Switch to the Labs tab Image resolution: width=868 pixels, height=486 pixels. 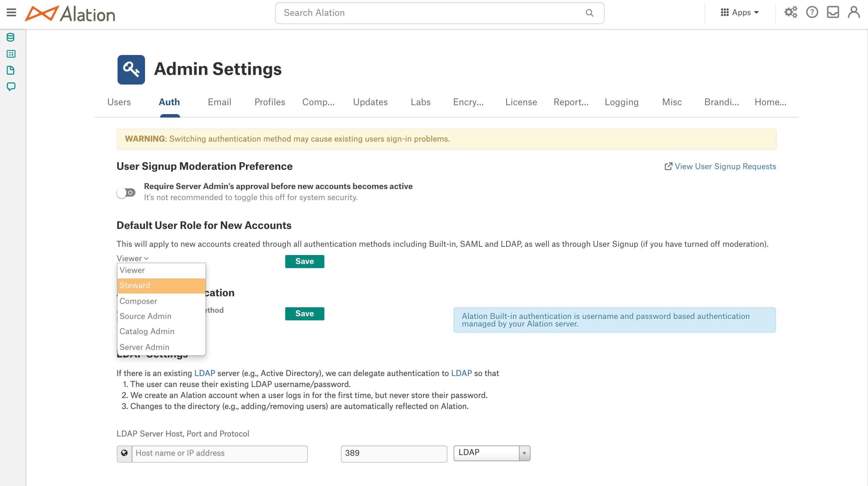[x=421, y=102]
